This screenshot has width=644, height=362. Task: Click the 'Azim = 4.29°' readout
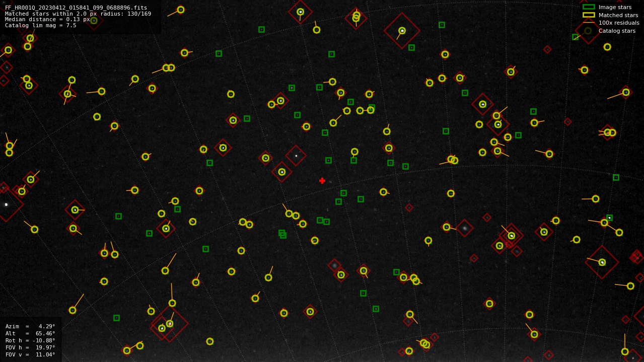[30, 326]
